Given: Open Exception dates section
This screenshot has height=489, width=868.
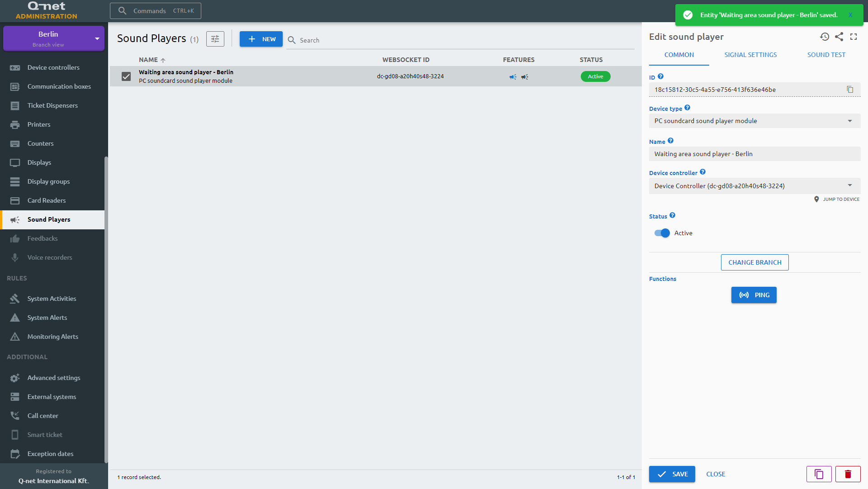Looking at the screenshot, I should (53, 454).
